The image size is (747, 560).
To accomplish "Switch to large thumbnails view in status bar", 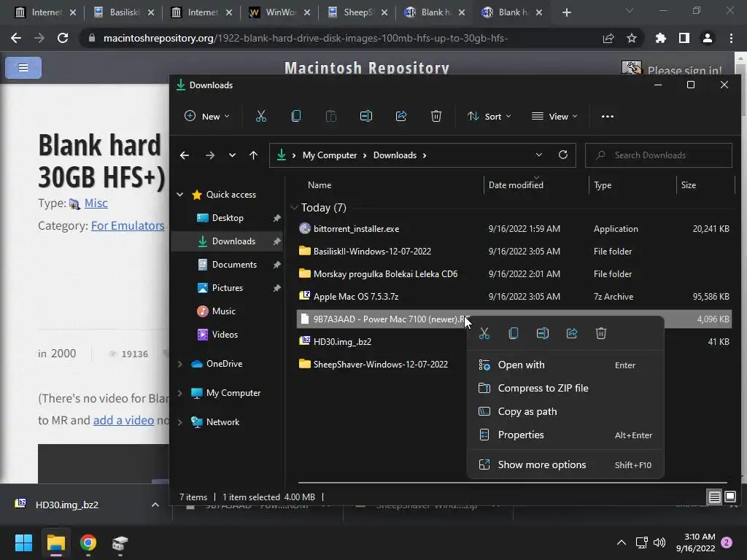I will coord(729,497).
